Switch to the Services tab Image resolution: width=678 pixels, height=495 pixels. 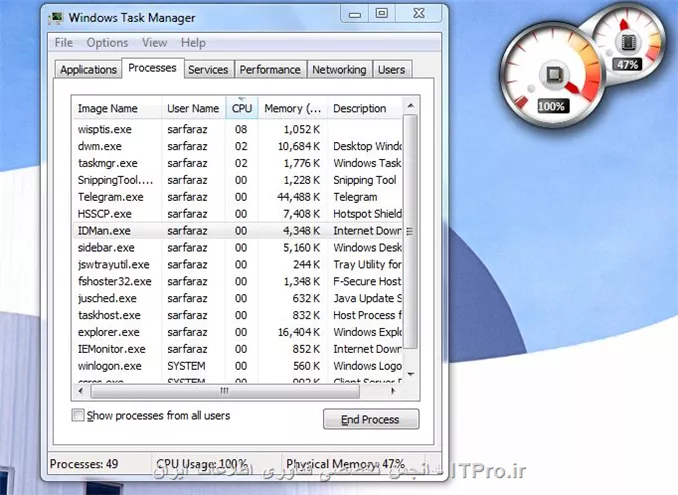(208, 70)
